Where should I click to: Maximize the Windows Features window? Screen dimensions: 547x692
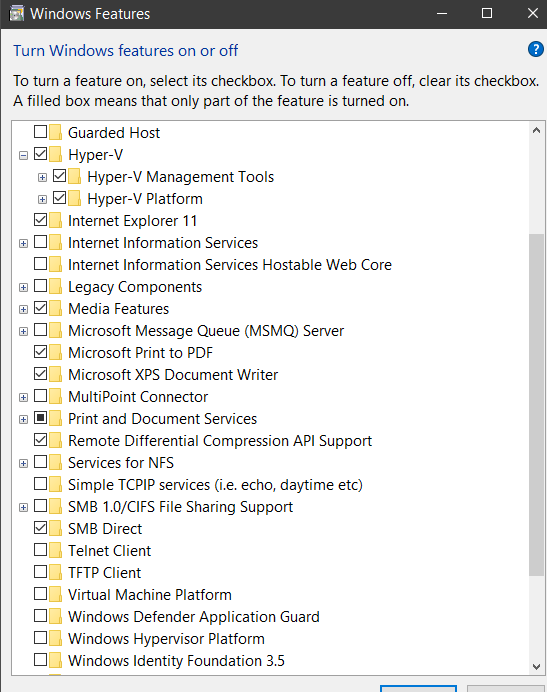click(x=487, y=14)
